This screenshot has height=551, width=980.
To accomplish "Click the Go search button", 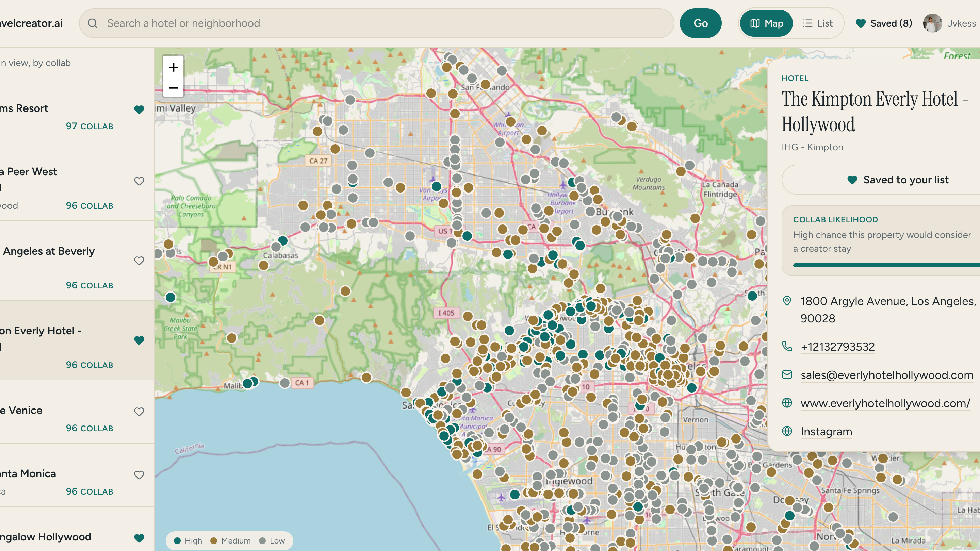I will click(x=700, y=23).
